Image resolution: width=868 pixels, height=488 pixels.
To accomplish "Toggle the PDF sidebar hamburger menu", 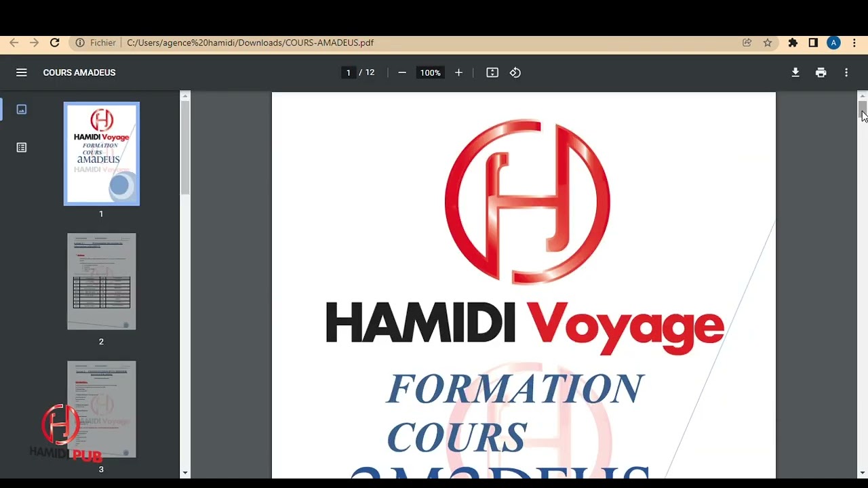I will tap(22, 73).
